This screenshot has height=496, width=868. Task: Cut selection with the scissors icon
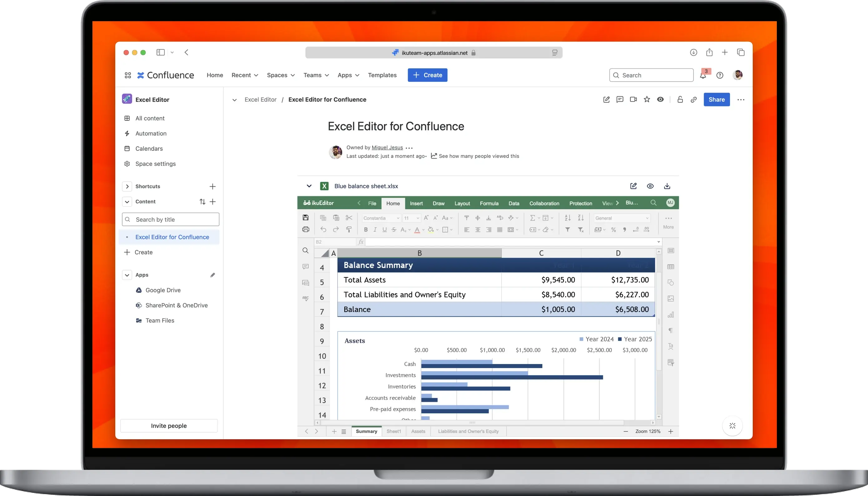(349, 218)
